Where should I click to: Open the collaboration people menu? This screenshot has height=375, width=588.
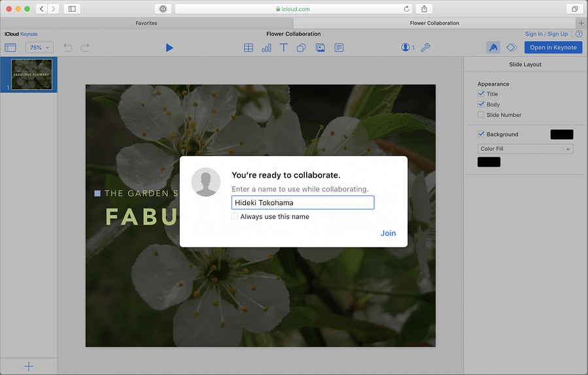(408, 48)
